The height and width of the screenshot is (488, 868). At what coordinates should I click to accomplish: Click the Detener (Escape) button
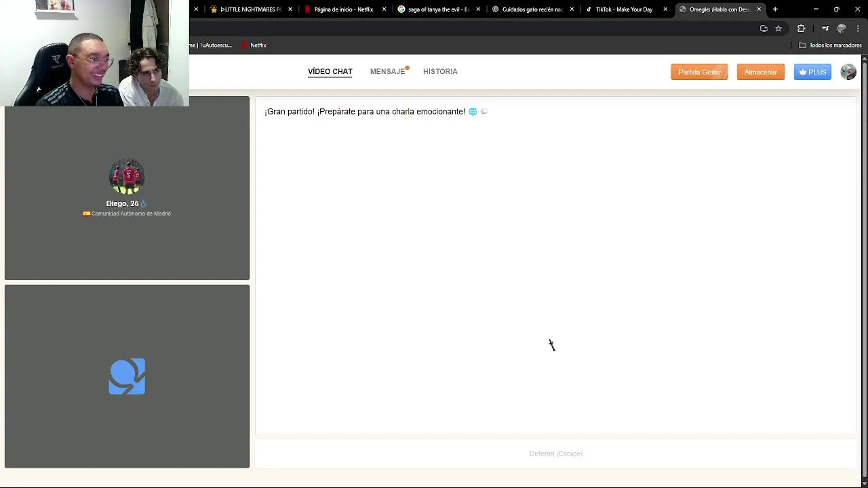pyautogui.click(x=555, y=453)
